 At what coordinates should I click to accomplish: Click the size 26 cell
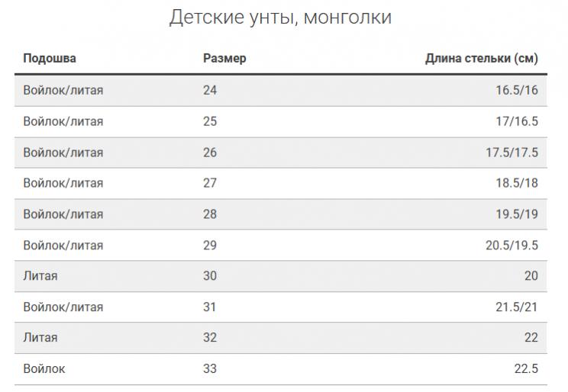click(210, 153)
